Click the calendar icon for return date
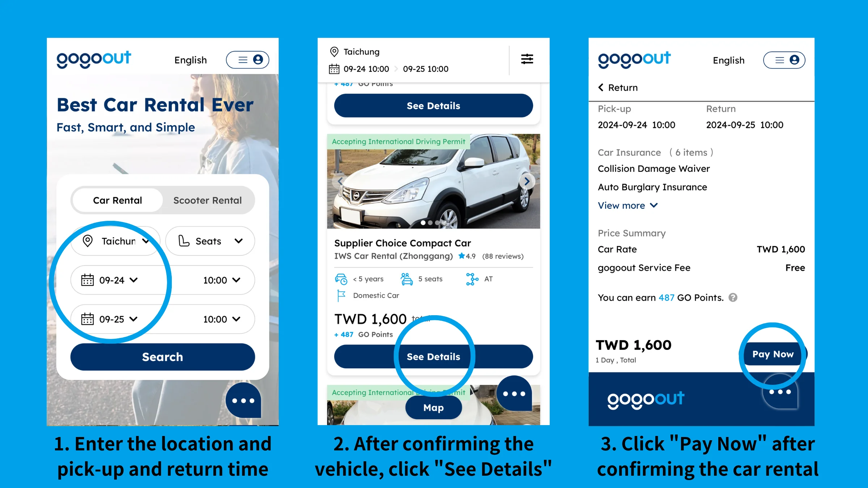Image resolution: width=868 pixels, height=488 pixels. coord(88,318)
